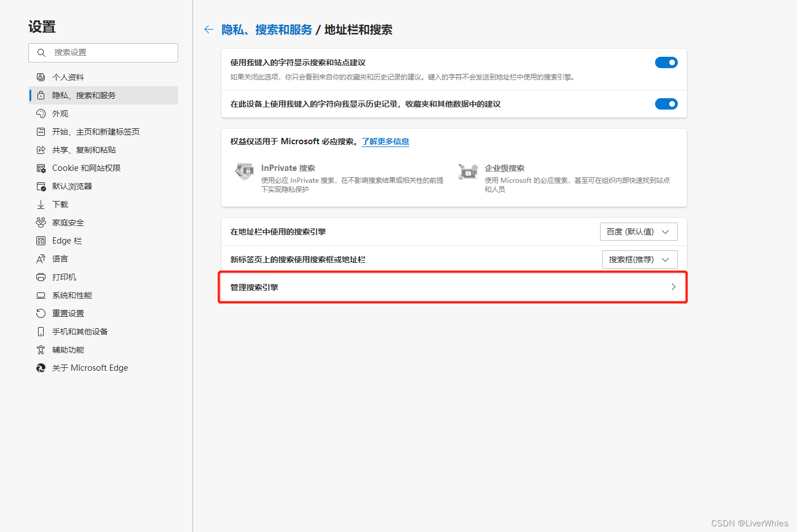Click the 辅助功能 accessibility icon
This screenshot has height=532, width=797.
(x=41, y=350)
